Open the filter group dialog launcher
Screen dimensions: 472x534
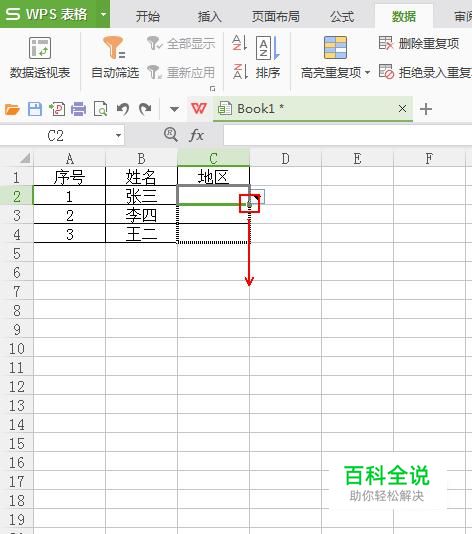tap(213, 89)
